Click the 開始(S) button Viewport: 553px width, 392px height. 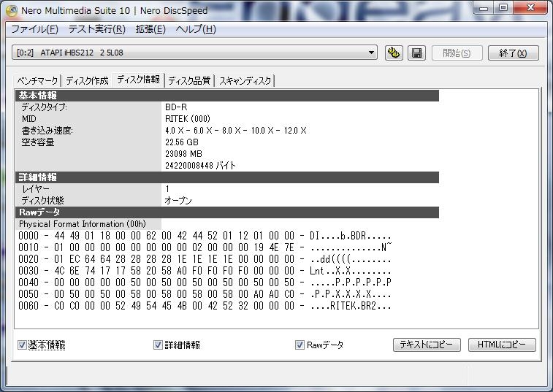(x=457, y=53)
